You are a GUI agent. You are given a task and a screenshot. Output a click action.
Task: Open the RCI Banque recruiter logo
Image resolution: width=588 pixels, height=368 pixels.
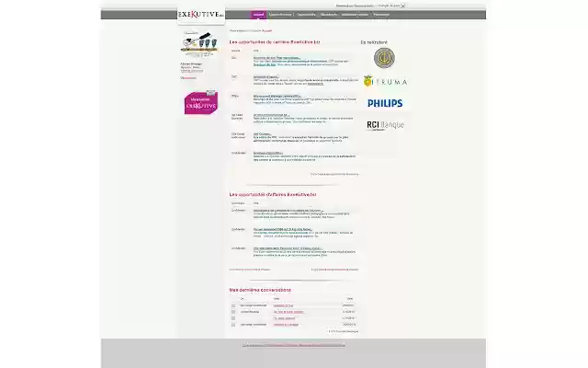[385, 125]
